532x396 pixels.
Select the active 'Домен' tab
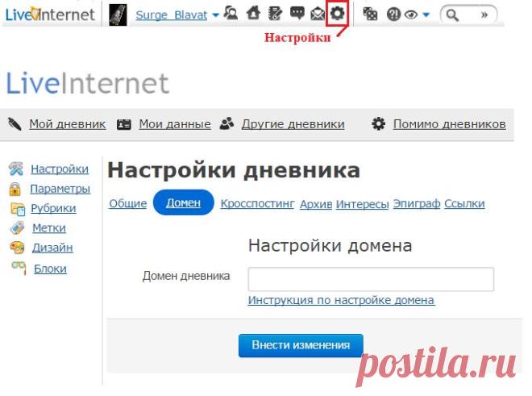coord(184,202)
